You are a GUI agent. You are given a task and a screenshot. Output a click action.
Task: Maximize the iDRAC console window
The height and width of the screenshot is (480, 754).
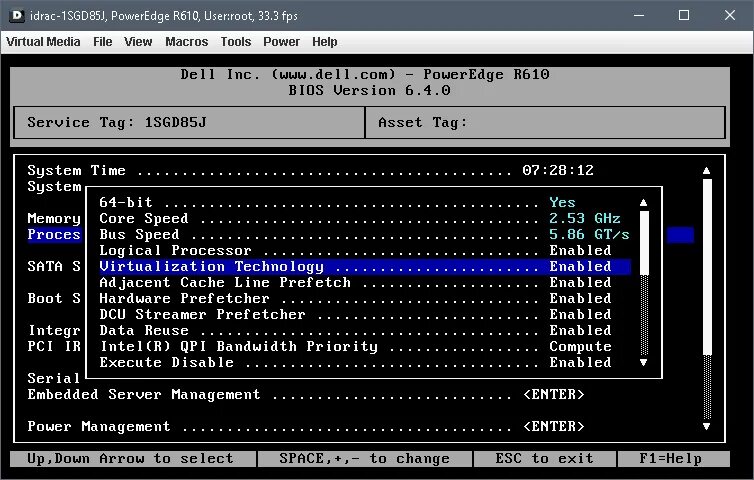point(684,15)
